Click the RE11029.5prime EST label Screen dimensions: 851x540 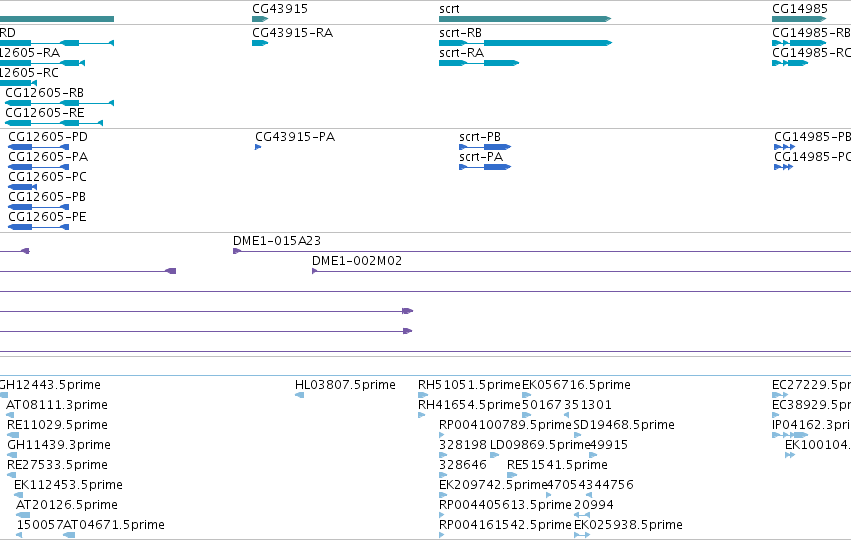[x=57, y=425]
